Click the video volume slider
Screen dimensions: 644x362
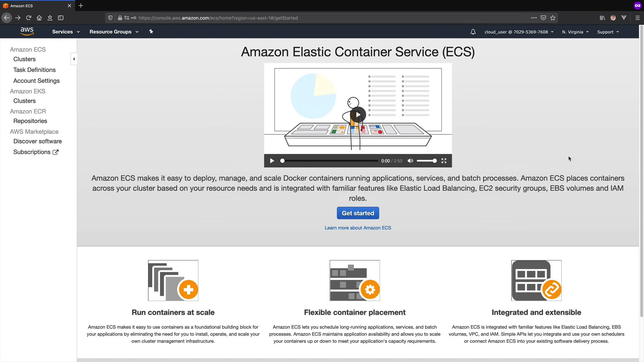[426, 161]
